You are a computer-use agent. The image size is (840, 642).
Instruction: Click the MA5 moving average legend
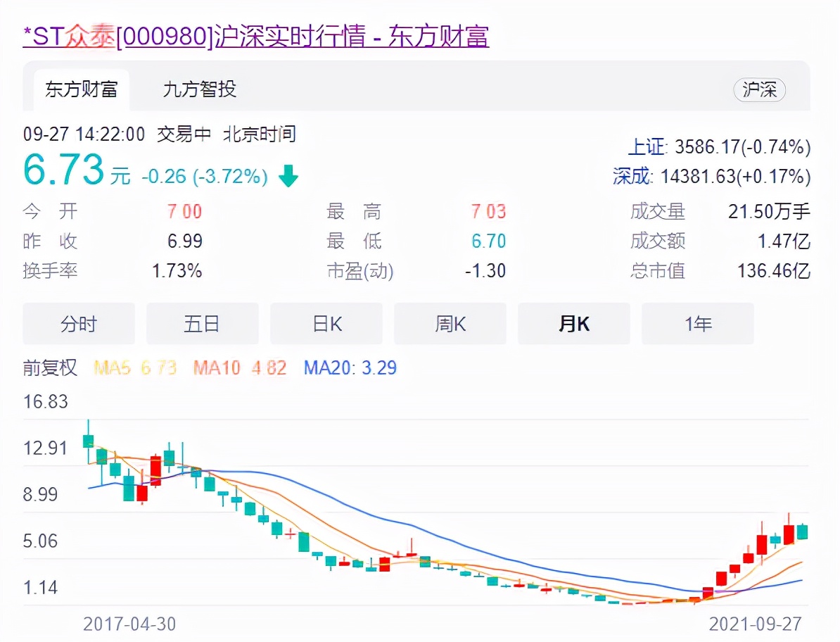coord(134,367)
